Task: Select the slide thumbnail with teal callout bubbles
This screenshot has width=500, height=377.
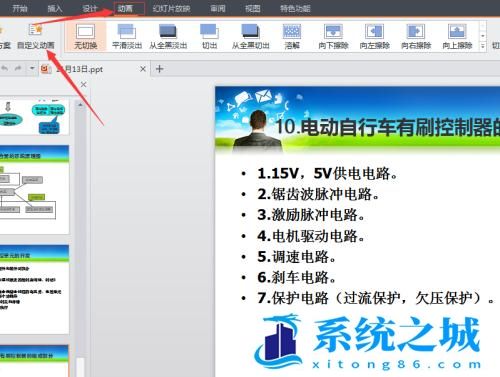Action: point(34,117)
